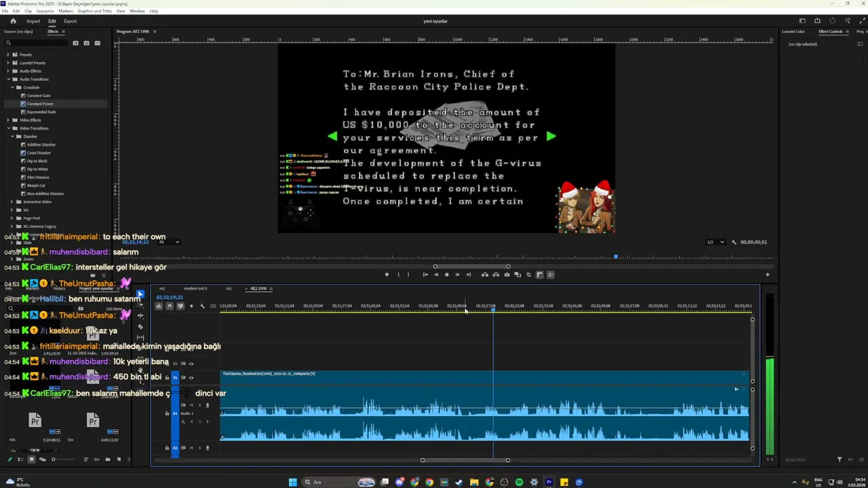Stop playback in Program monitor

(x=446, y=274)
